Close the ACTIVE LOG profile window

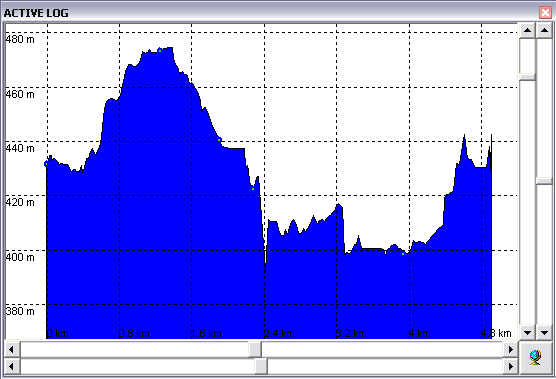tap(545, 13)
